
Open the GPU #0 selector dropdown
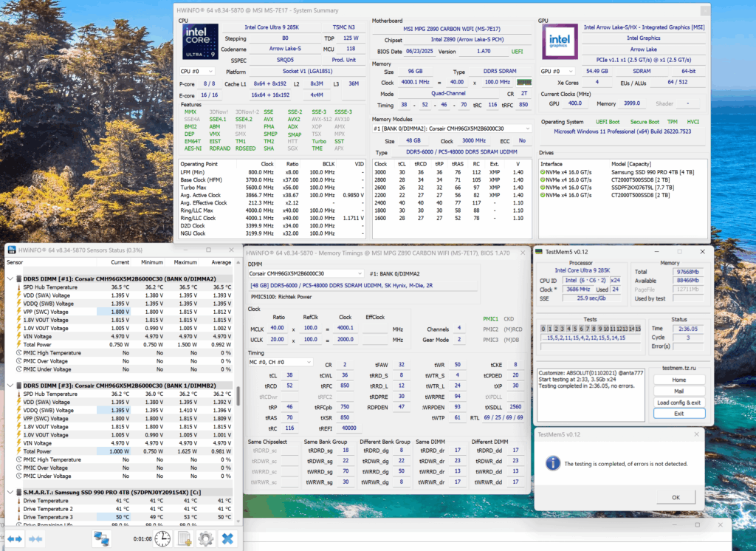pyautogui.click(x=558, y=72)
